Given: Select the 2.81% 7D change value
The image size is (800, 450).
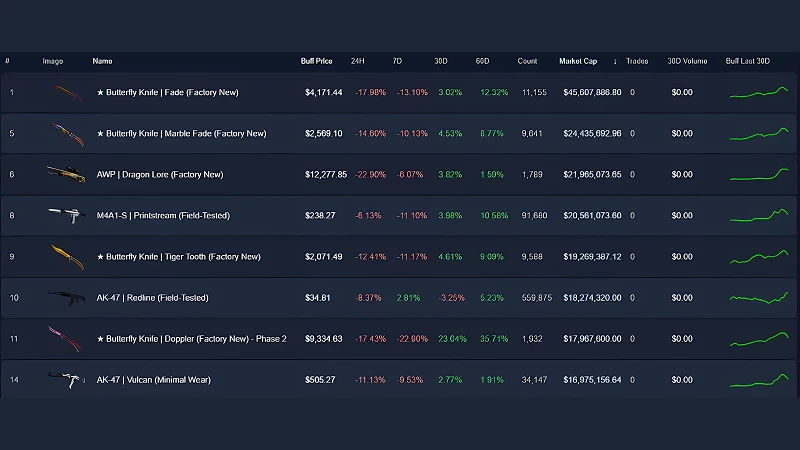Looking at the screenshot, I should coord(408,298).
